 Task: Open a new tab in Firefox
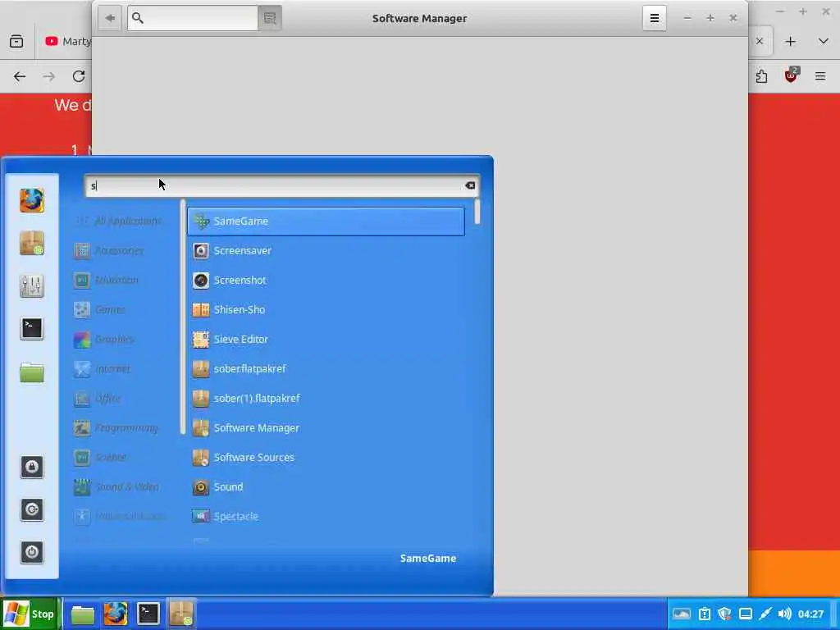pos(791,41)
